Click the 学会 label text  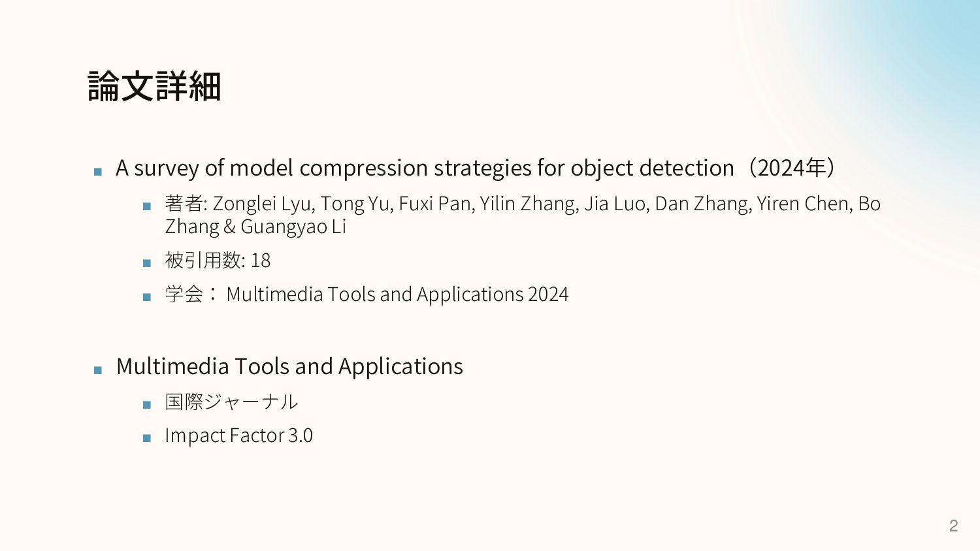point(184,294)
